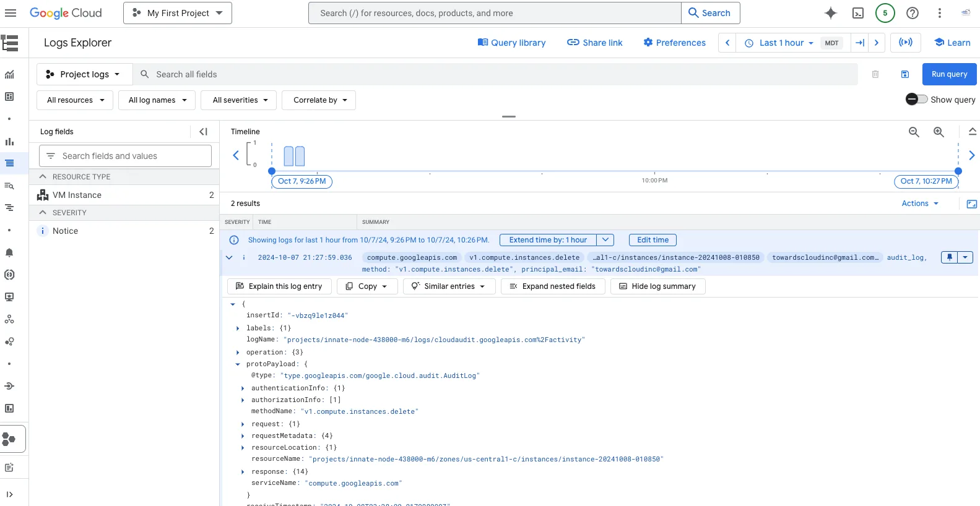The image size is (980, 506).
Task: Open full-screen results view icon
Action: (972, 204)
